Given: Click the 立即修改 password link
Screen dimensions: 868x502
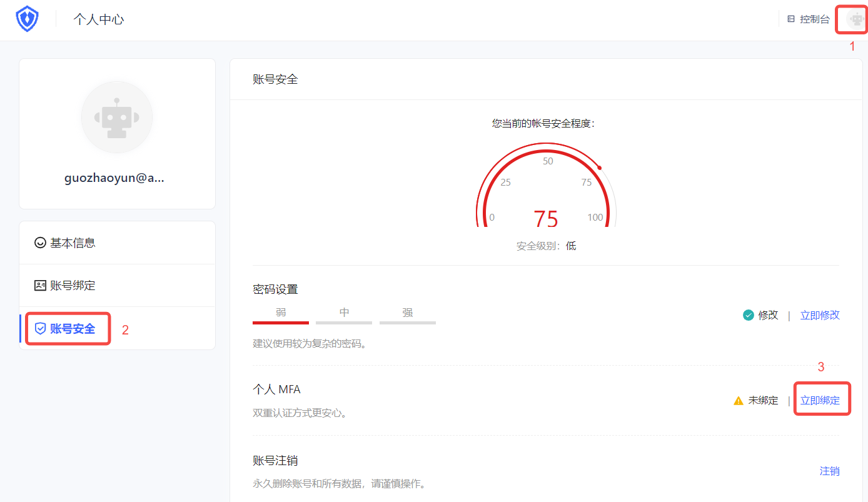Looking at the screenshot, I should [x=820, y=315].
